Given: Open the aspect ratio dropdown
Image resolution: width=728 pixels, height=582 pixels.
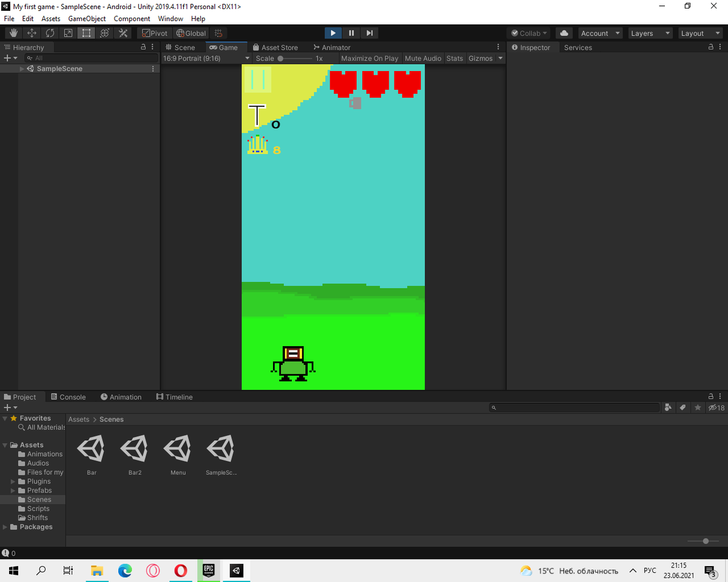Looking at the screenshot, I should pos(206,58).
